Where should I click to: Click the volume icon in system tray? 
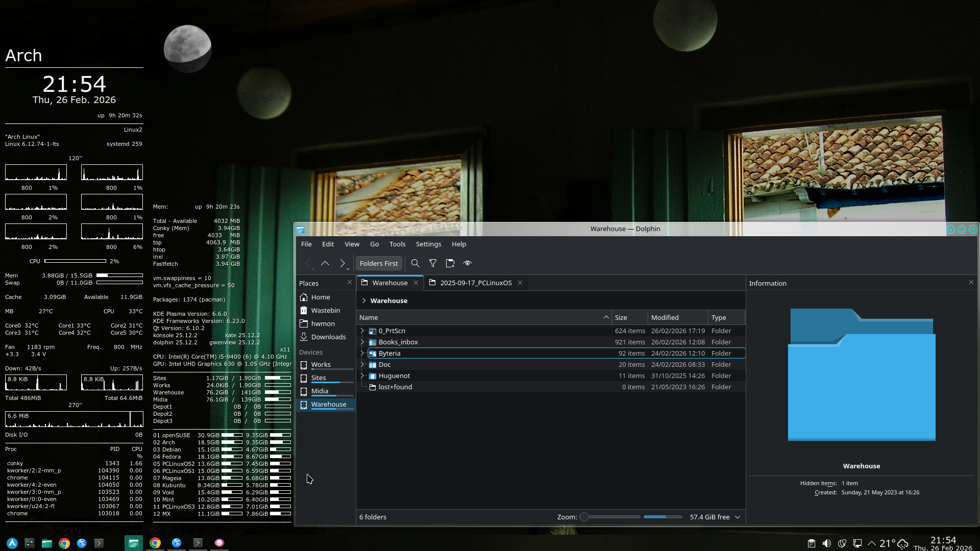click(827, 543)
